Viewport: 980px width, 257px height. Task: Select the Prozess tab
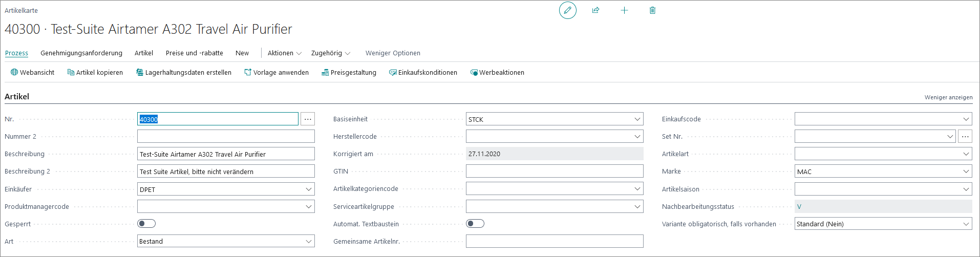tap(16, 53)
